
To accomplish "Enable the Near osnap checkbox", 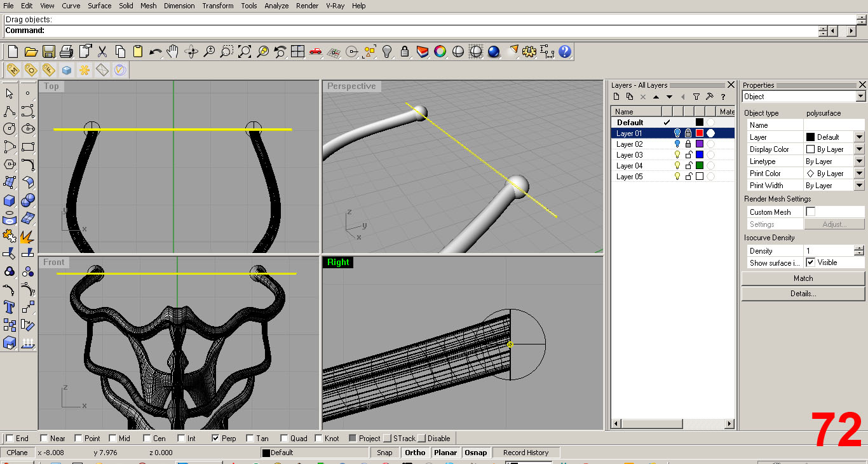I will click(x=44, y=438).
